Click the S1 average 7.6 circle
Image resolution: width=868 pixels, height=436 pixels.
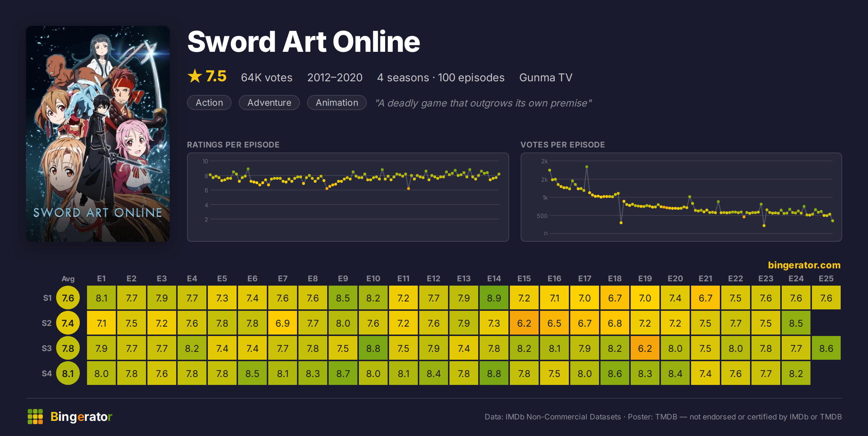click(x=68, y=298)
